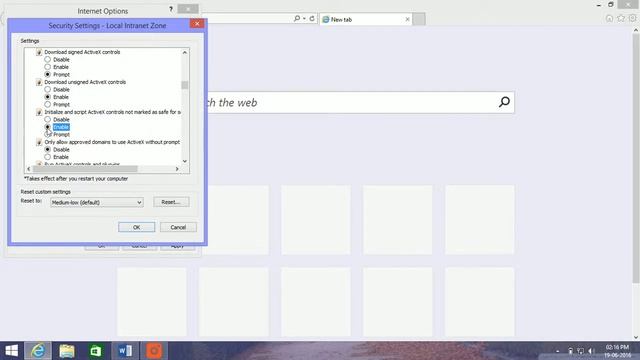
Task: Select Disable for Initialize and script ActiveX
Action: [48, 119]
